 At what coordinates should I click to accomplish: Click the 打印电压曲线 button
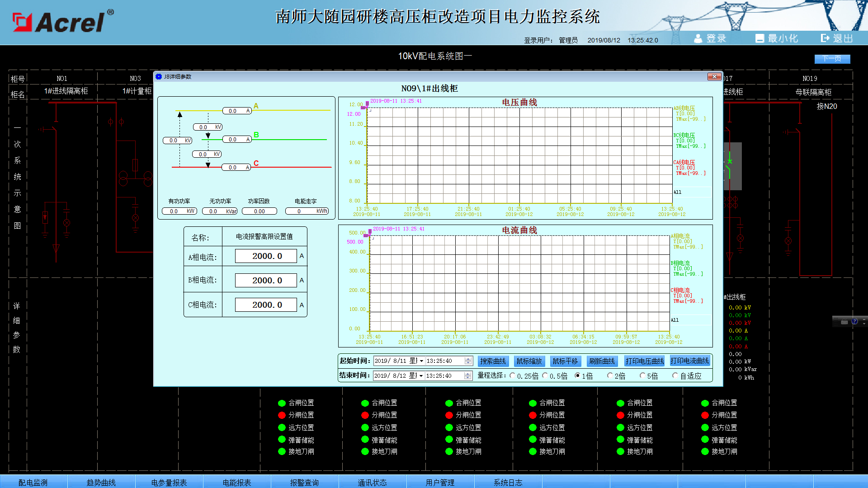point(645,361)
